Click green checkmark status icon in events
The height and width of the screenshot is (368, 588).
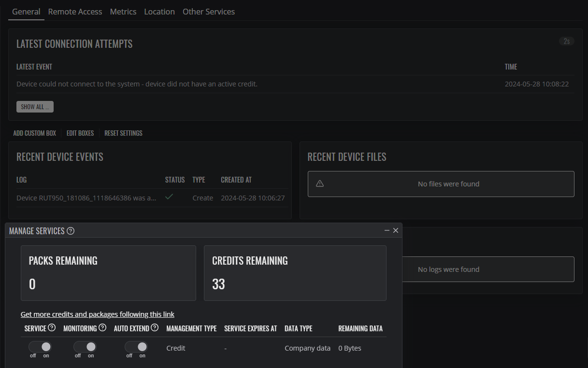tap(169, 197)
